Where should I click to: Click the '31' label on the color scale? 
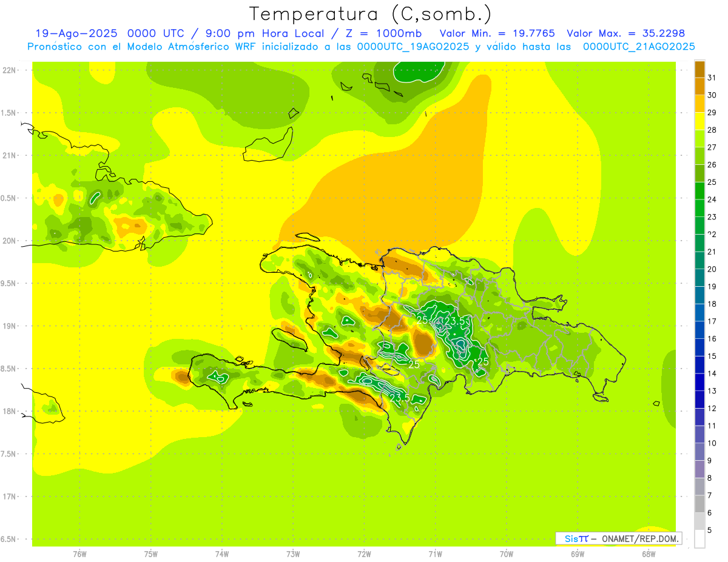712,78
